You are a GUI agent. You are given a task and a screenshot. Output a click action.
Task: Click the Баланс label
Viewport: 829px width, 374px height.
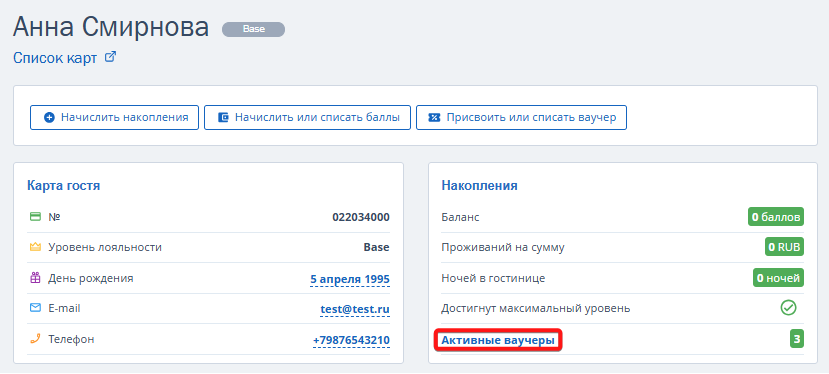460,217
